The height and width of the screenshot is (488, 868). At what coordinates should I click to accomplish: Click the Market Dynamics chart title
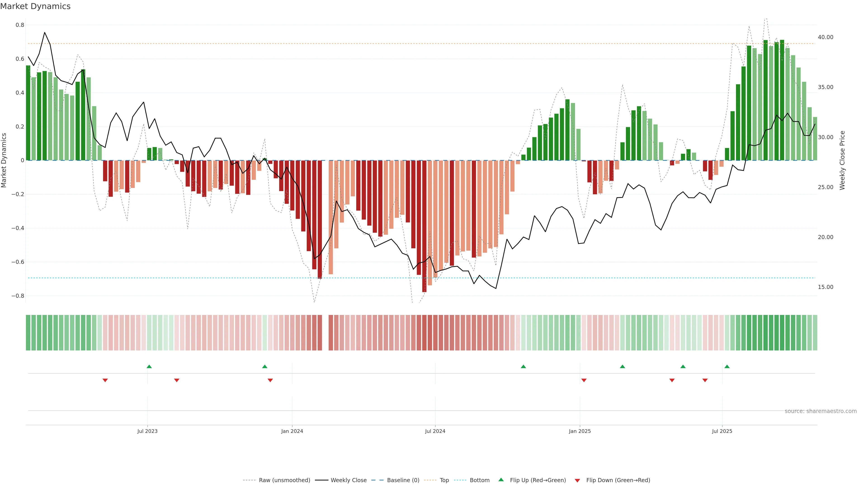(x=35, y=6)
